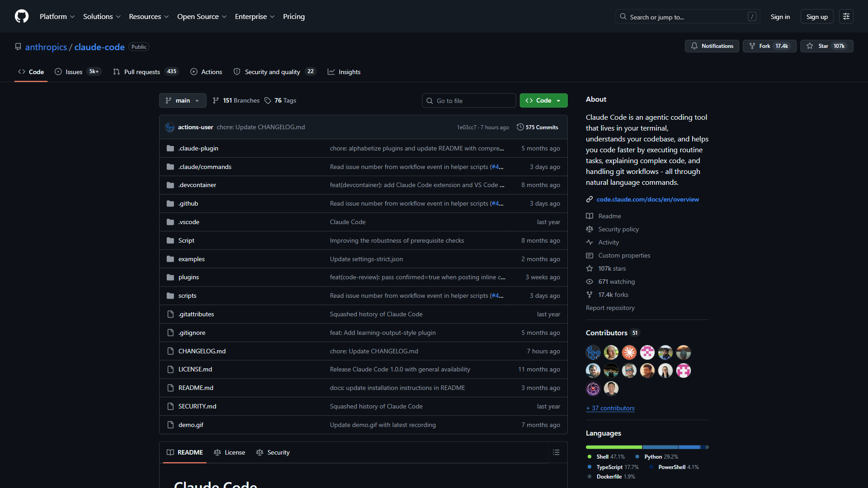
Task: Click the eye icon beside 671 watching
Action: 590,282
